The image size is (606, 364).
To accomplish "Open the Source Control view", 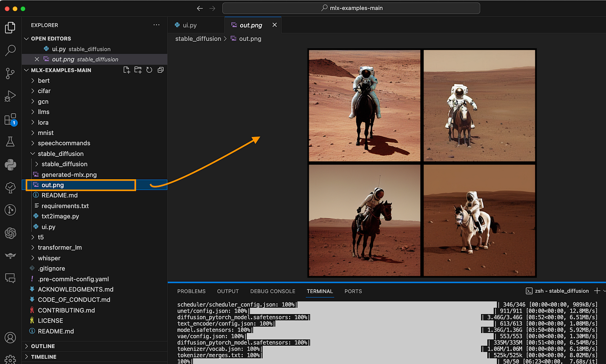I will point(10,74).
